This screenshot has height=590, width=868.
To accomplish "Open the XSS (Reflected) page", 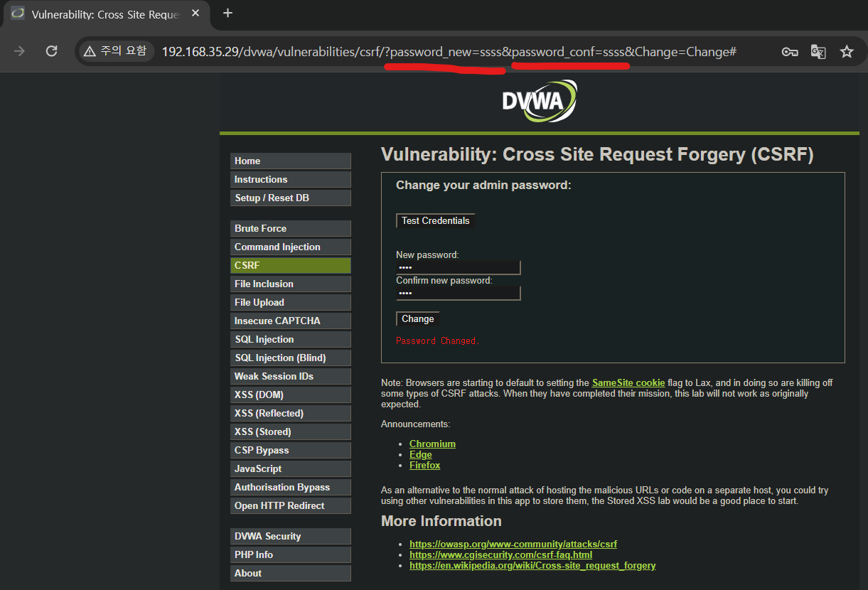I will click(x=290, y=414).
